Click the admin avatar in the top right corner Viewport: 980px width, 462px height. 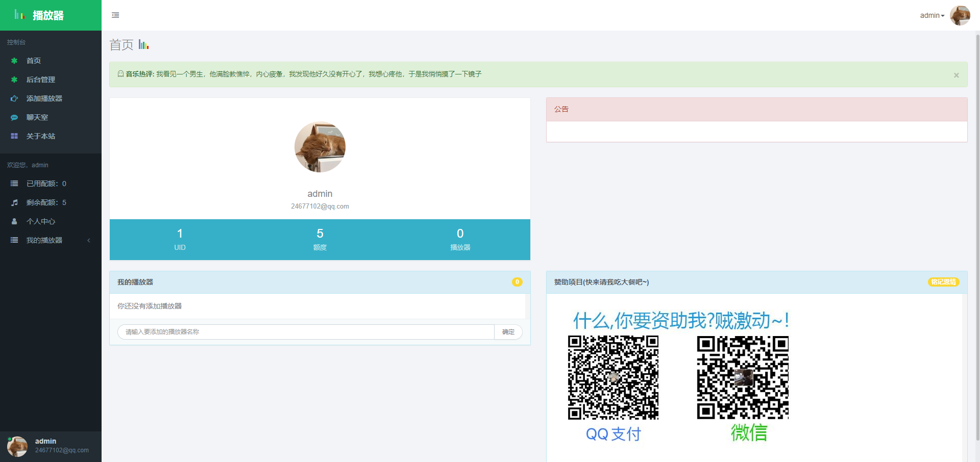(x=960, y=15)
